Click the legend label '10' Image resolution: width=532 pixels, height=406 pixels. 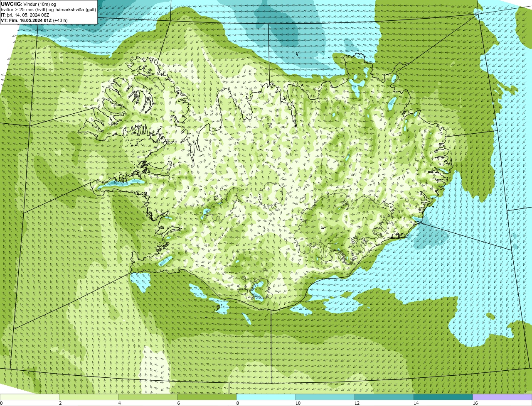coord(298,403)
